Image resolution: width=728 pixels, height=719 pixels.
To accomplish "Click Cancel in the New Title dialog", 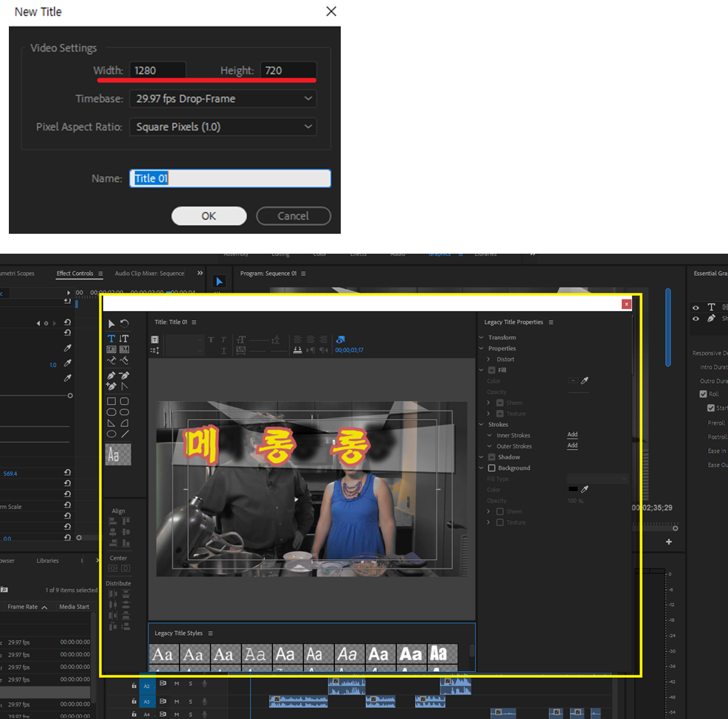I will (294, 216).
